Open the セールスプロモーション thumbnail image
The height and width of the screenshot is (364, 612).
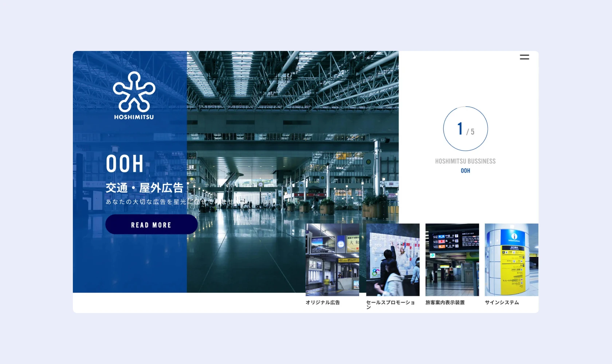393,260
